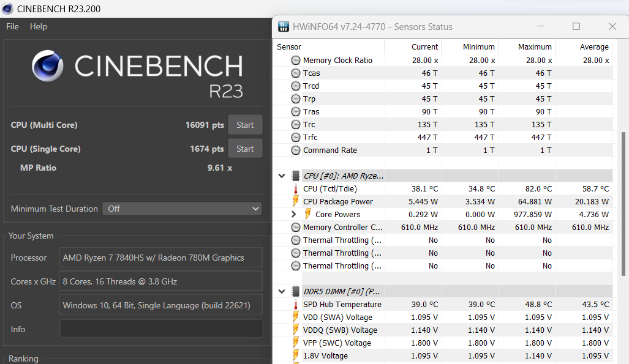Click the HWiNFO vertical scrollbar thumb
This screenshot has width=629, height=364.
[623, 204]
